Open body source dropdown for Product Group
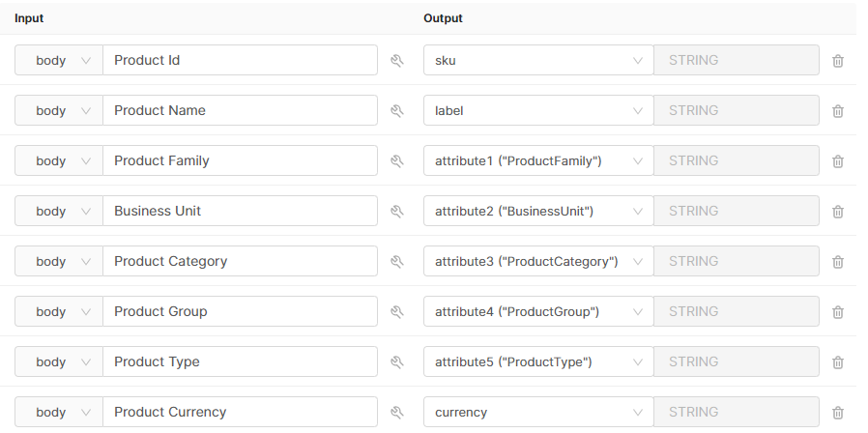This screenshot has width=868, height=433. click(x=59, y=311)
